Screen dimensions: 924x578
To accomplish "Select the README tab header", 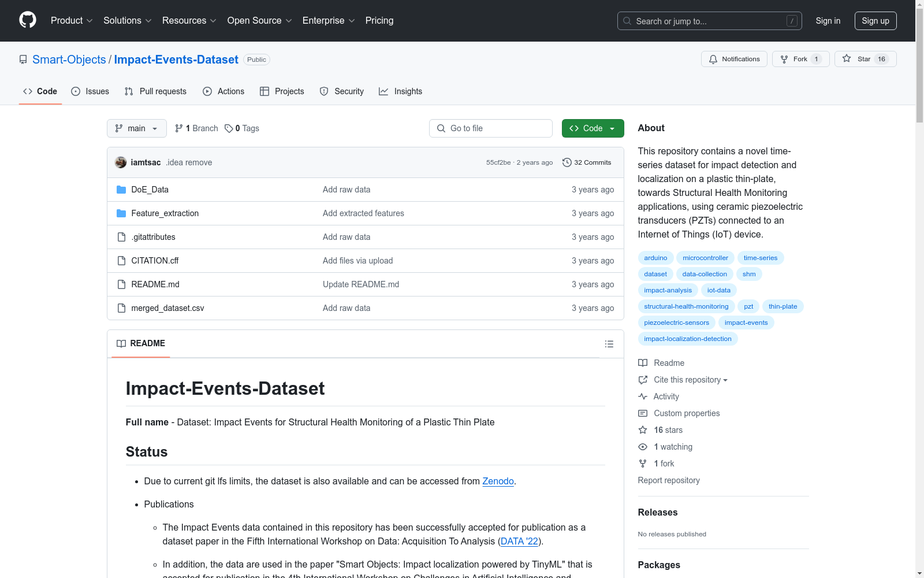I will tap(141, 343).
